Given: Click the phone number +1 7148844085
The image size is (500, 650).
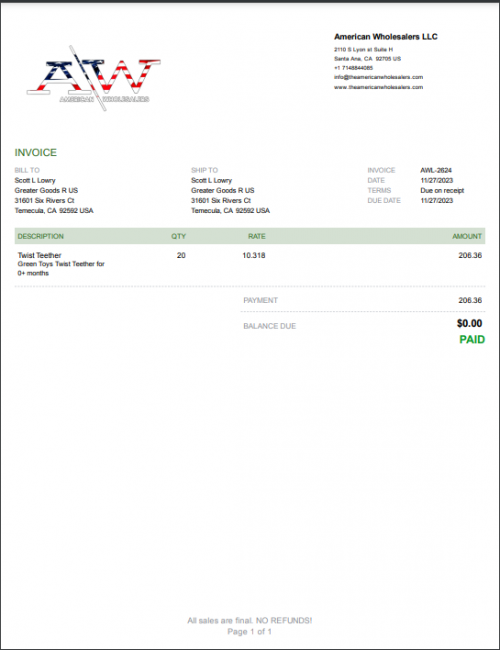Looking at the screenshot, I should point(353,68).
